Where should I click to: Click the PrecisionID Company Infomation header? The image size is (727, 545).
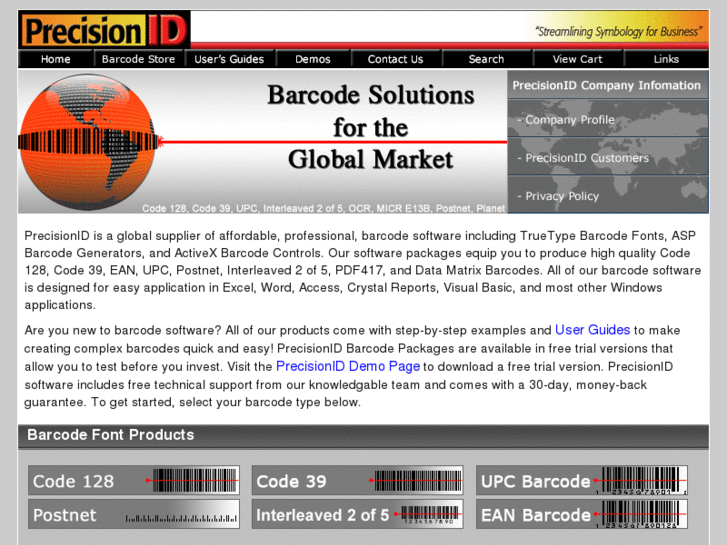[x=607, y=85]
